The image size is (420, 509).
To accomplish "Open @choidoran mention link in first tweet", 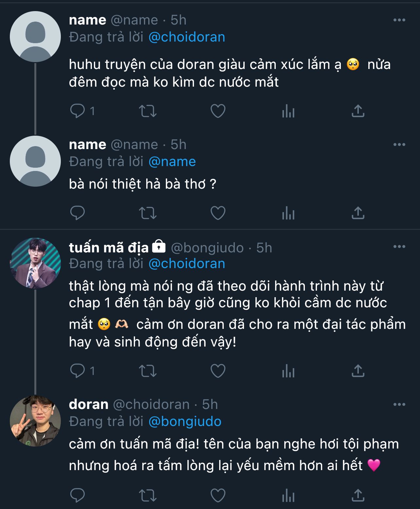I will [187, 37].
